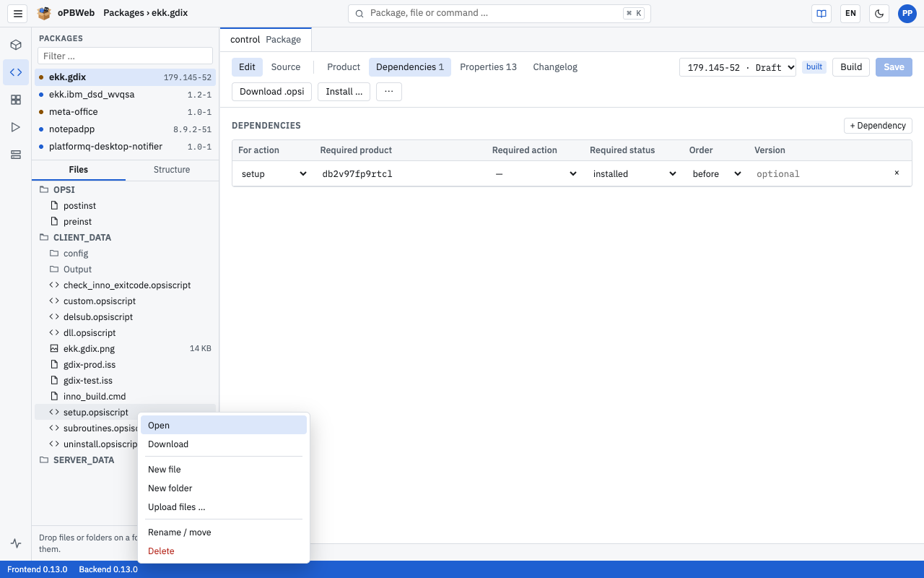Open the Required action dropdown

pos(536,173)
